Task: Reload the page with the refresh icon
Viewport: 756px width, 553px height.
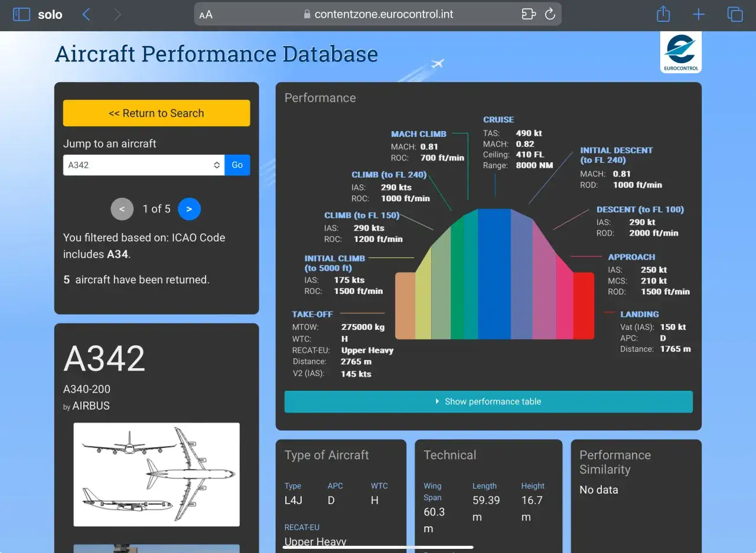Action: click(550, 14)
